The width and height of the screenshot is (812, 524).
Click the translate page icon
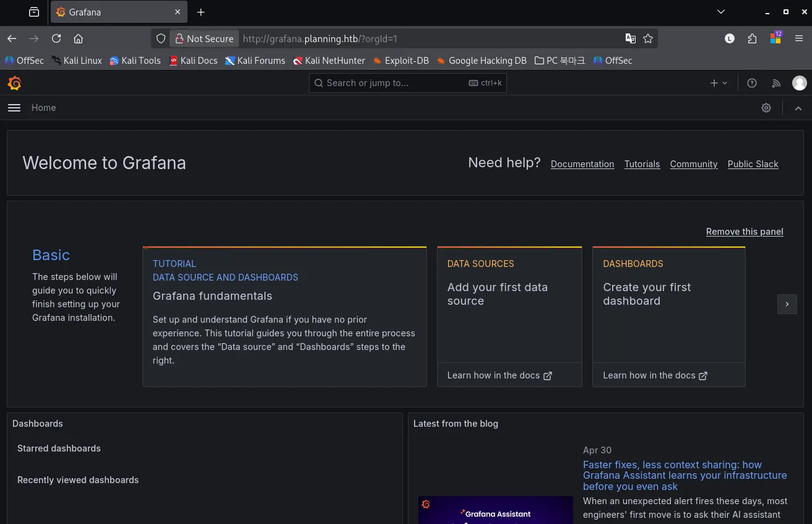pos(631,38)
